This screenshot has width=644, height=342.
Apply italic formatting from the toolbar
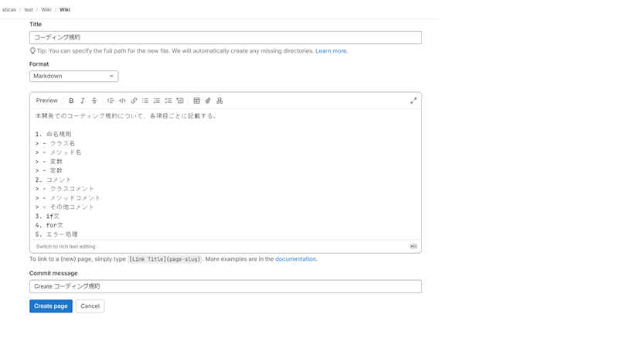click(83, 101)
